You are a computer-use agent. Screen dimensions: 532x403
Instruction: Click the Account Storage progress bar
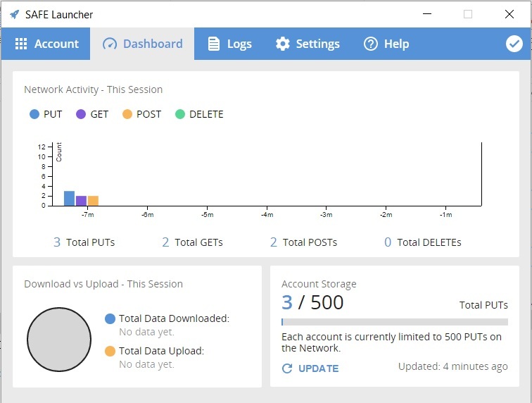tap(395, 322)
